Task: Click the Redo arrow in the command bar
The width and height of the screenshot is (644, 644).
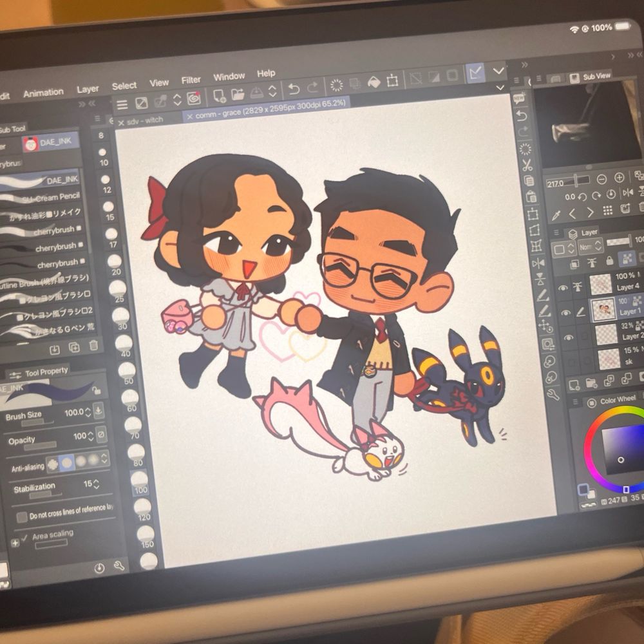Action: (312, 87)
